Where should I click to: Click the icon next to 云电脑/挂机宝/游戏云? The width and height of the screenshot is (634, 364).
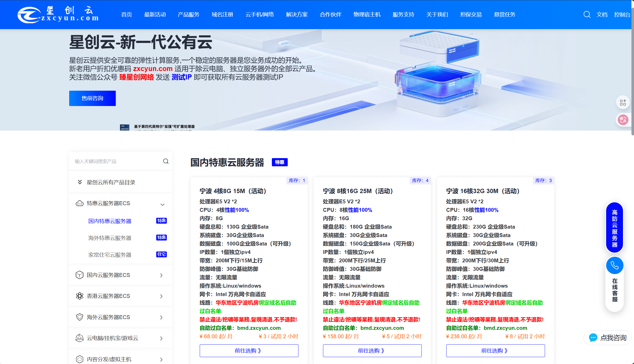click(x=80, y=338)
